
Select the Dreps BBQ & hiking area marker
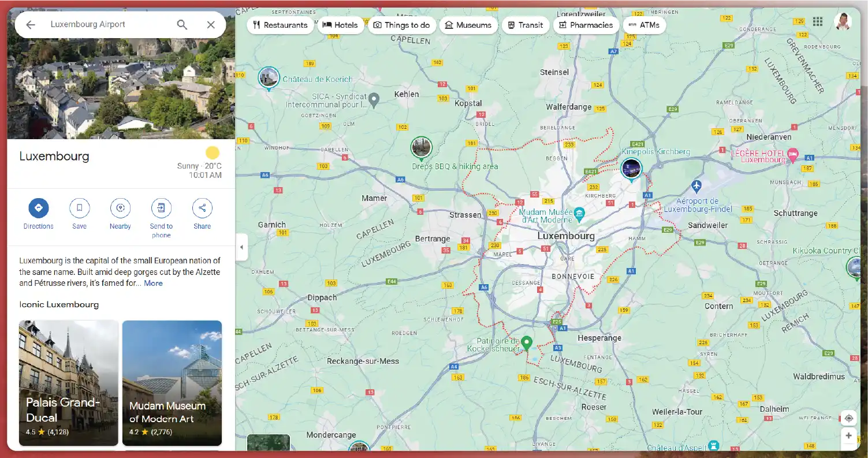422,149
